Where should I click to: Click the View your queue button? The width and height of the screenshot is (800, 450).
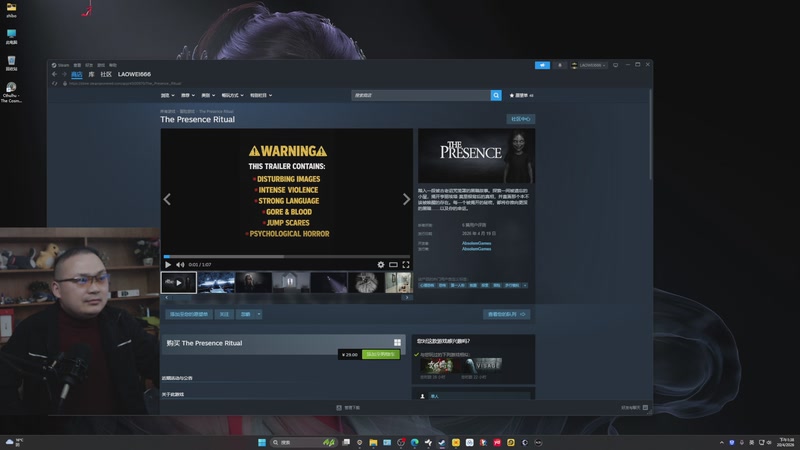coord(507,314)
